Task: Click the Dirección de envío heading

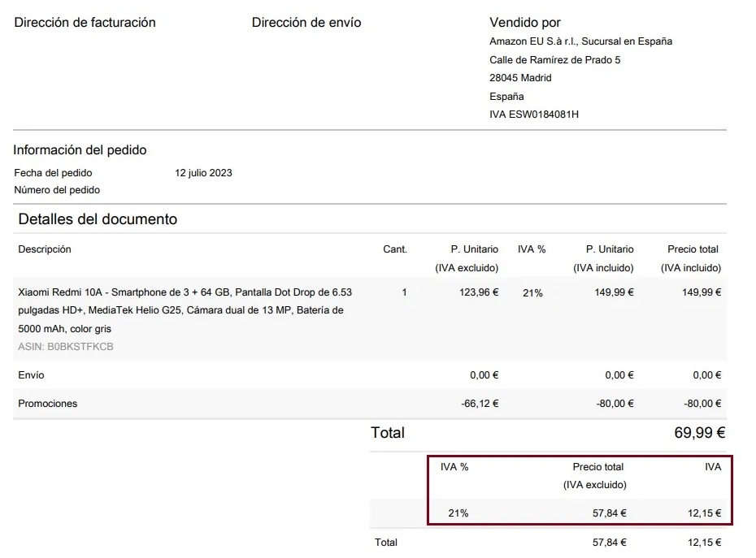Action: coord(306,23)
